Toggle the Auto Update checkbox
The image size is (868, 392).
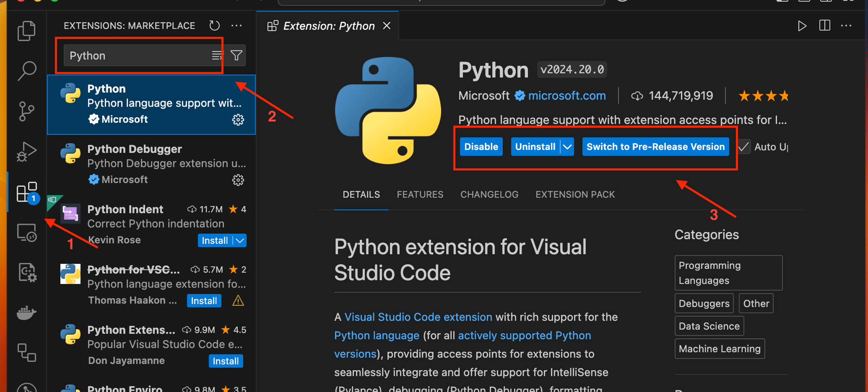pos(744,147)
